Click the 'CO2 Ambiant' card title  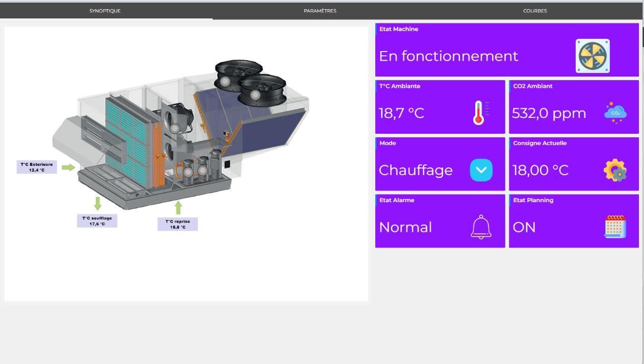pos(533,86)
